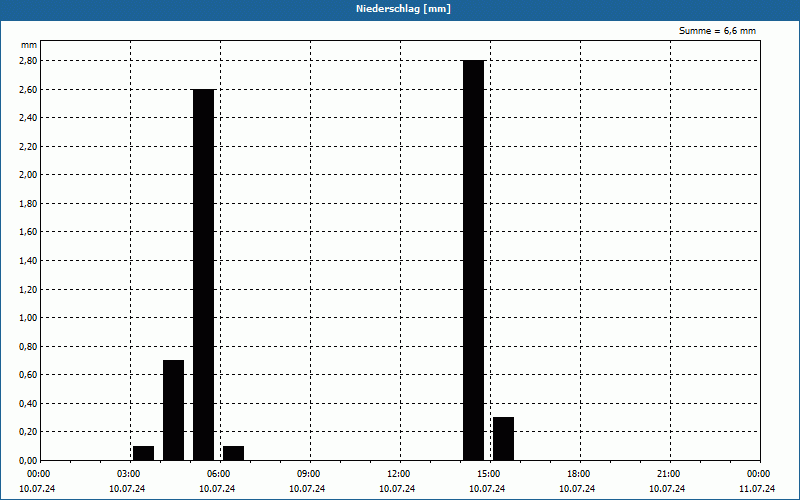Click the 21:00 time label
The image size is (800, 500).
669,474
